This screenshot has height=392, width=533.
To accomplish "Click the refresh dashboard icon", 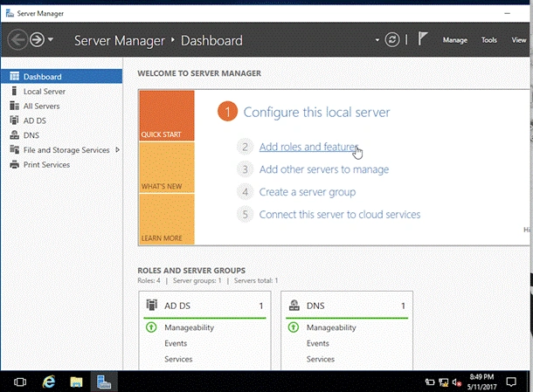I will point(392,40).
